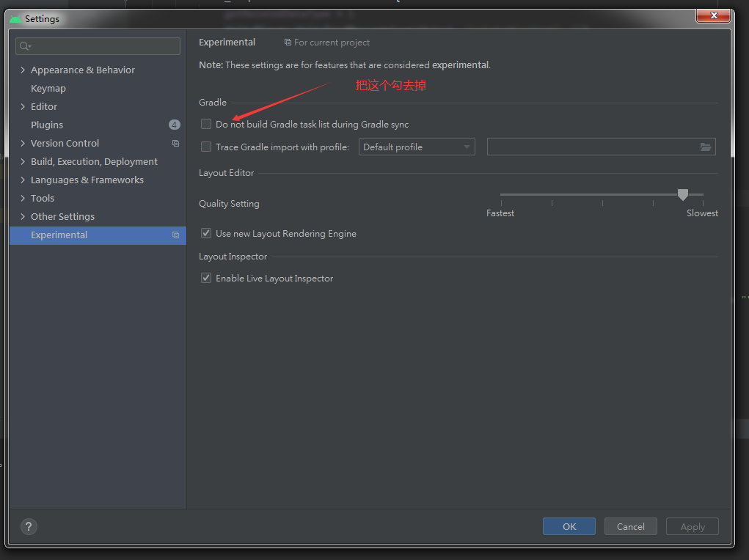Expand the Editor settings node
The width and height of the screenshot is (749, 560).
(23, 106)
